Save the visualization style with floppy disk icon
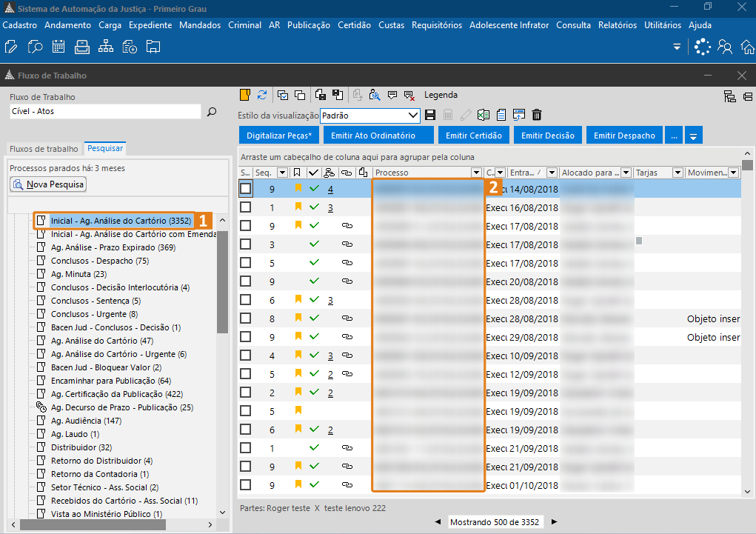This screenshot has height=534, width=756. (x=430, y=115)
